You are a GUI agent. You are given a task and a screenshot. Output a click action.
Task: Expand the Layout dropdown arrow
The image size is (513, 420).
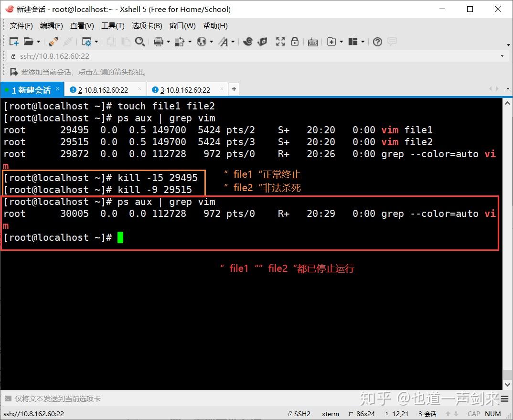[x=363, y=42]
